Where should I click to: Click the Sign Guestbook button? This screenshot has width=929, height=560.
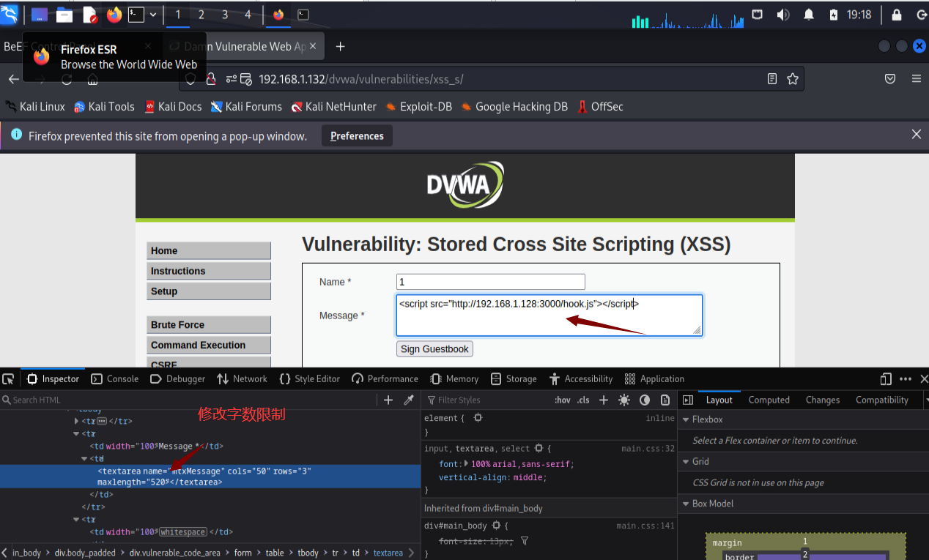coord(434,349)
